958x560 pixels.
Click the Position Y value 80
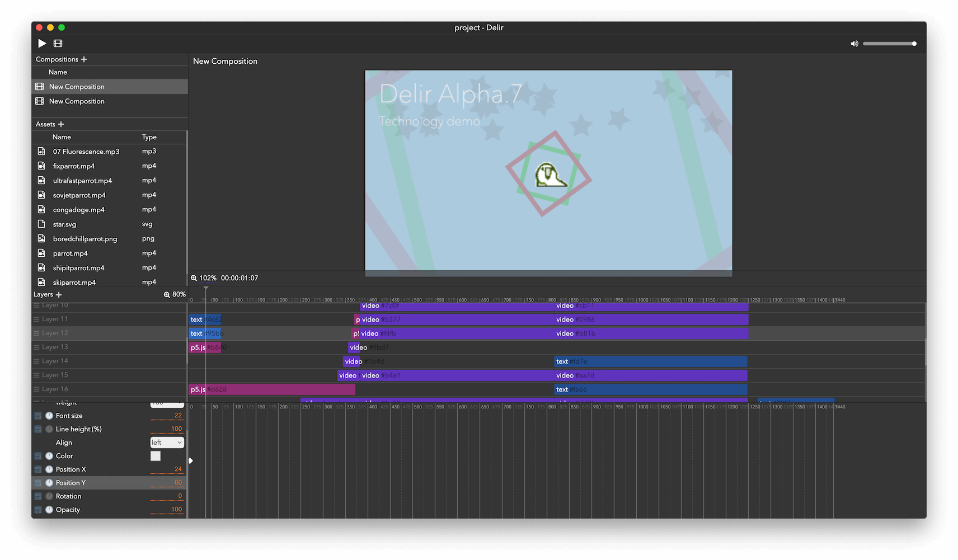[x=167, y=483]
